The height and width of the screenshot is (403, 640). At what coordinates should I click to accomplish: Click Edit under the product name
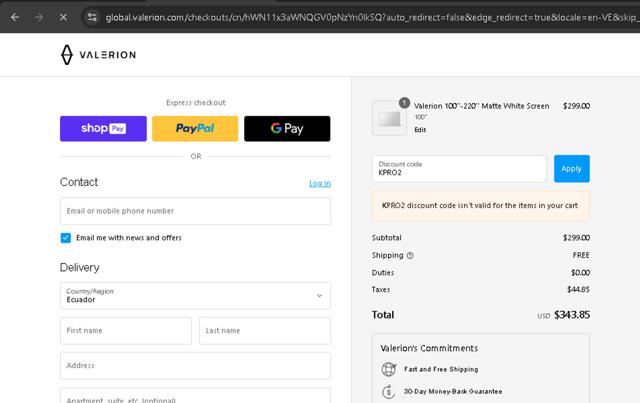point(420,130)
